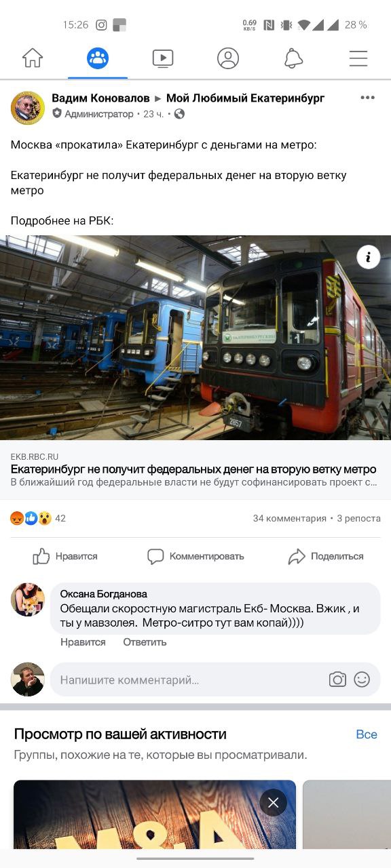
Task: Open the hamburger menu
Action: (358, 58)
